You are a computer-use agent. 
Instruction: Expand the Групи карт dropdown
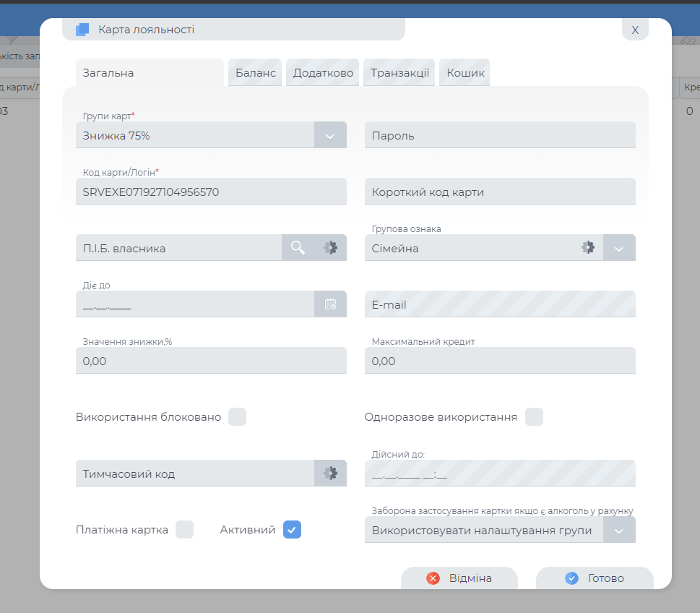click(x=330, y=135)
